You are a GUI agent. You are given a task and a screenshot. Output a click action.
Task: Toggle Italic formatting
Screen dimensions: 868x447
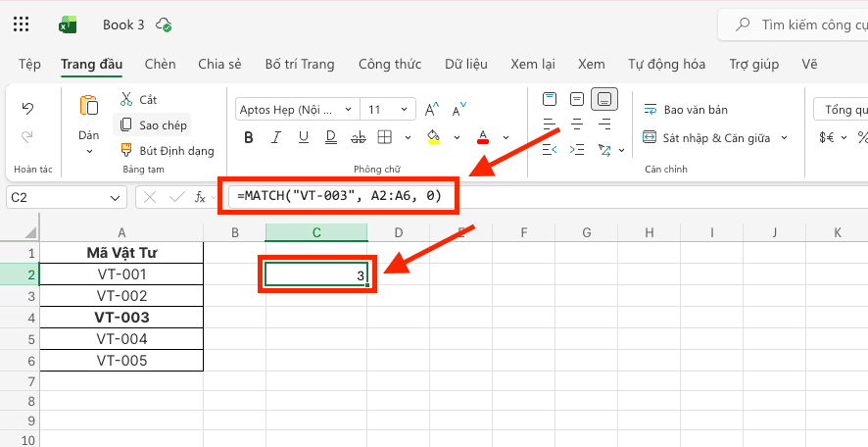pos(275,136)
